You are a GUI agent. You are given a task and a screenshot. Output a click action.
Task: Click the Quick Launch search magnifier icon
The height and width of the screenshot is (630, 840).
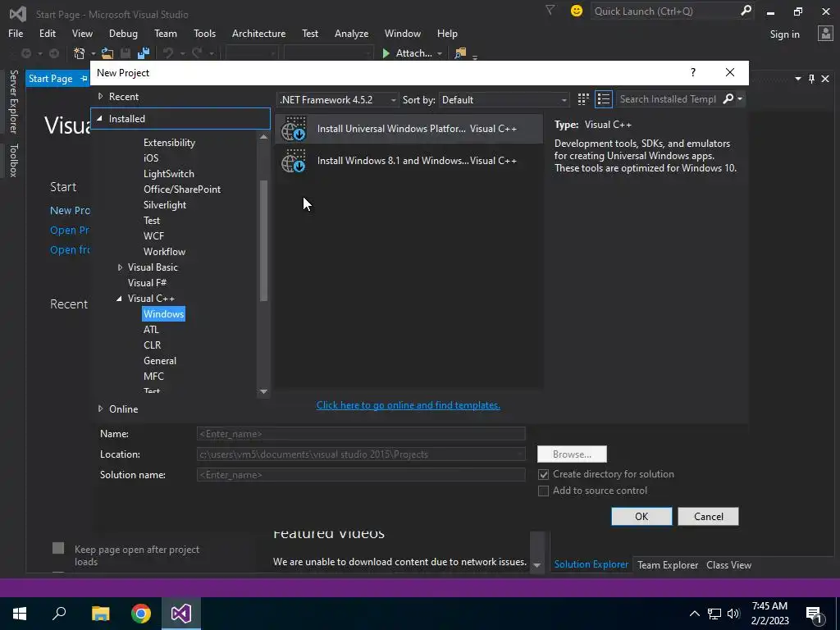(x=745, y=11)
